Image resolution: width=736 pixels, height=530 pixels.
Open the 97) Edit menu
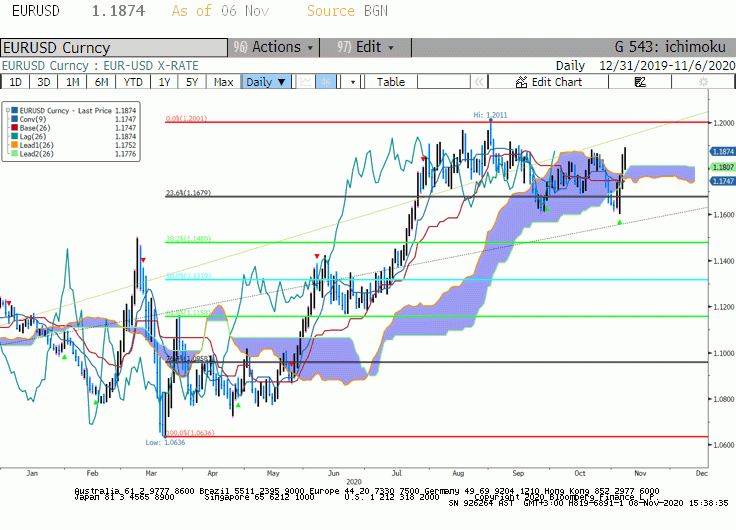365,47
